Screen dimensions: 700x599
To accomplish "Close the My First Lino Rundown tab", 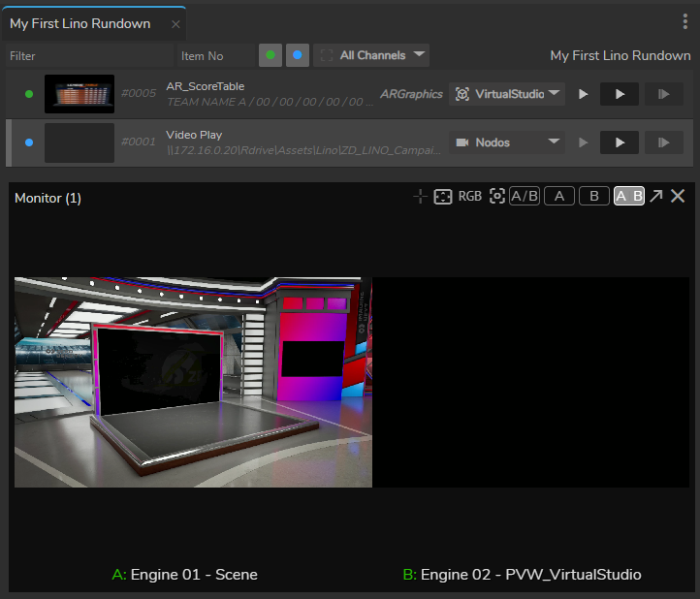I will [x=175, y=24].
